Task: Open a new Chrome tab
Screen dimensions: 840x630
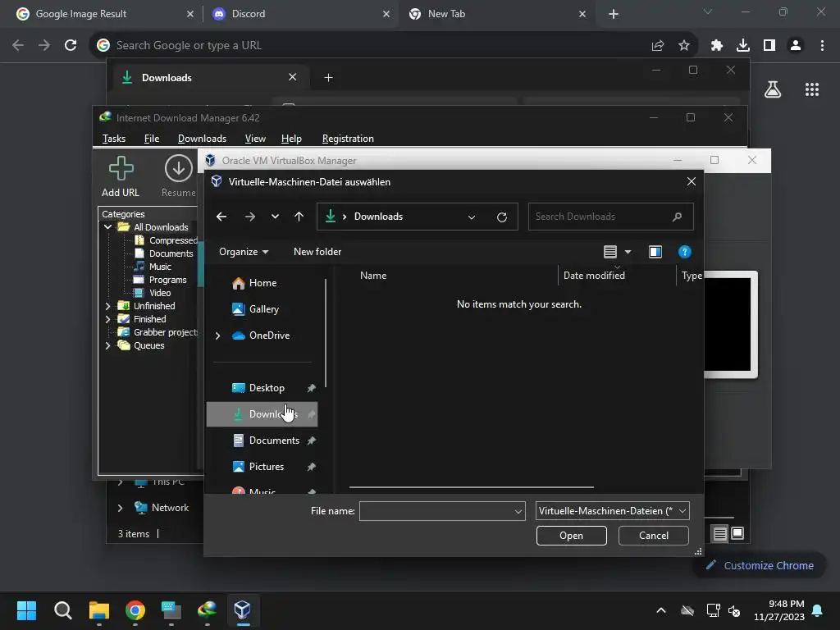Action: [614, 15]
